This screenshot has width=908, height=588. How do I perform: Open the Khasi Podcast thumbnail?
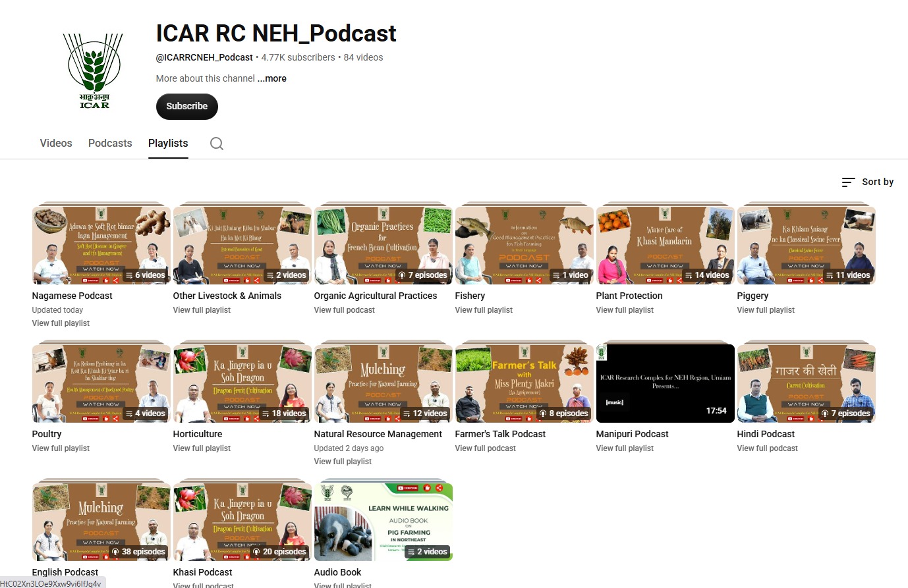pyautogui.click(x=242, y=522)
